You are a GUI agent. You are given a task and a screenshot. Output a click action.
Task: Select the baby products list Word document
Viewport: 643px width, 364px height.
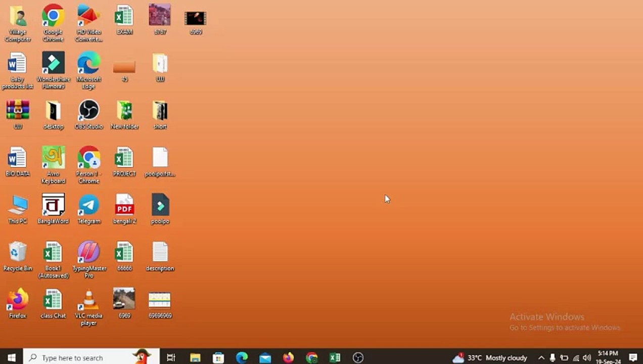pyautogui.click(x=18, y=71)
